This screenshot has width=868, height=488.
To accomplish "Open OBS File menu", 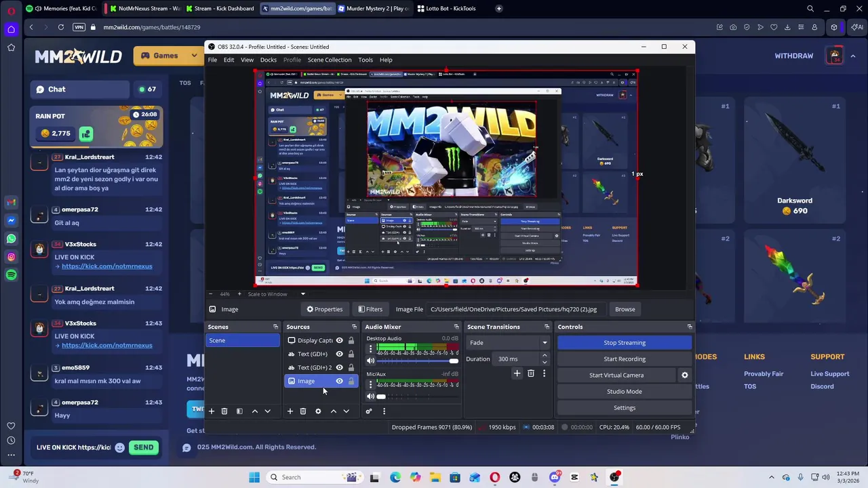I will pos(212,60).
